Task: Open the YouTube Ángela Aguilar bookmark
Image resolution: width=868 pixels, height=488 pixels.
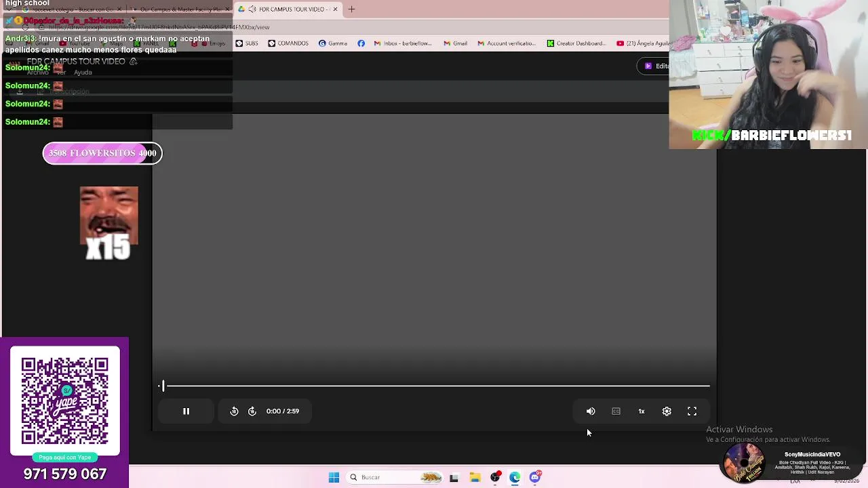Action: click(643, 43)
